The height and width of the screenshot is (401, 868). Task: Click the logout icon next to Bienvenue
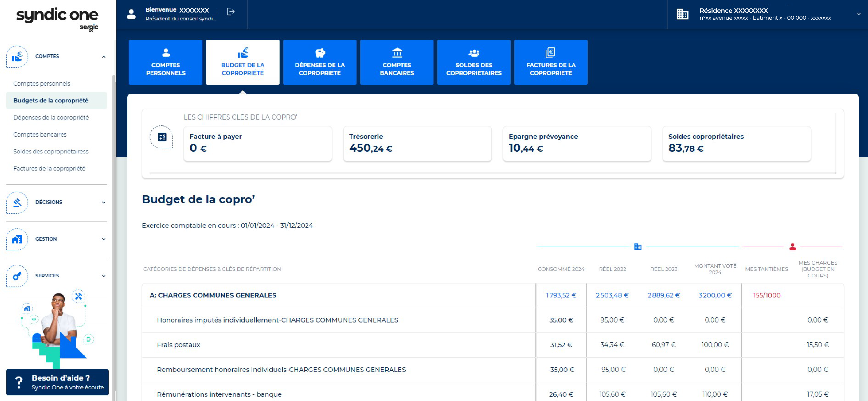(231, 12)
